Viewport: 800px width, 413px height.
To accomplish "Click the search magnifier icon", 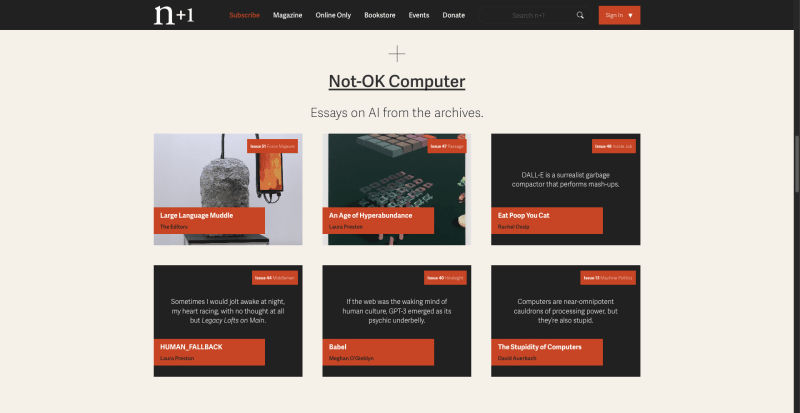I will 580,15.
